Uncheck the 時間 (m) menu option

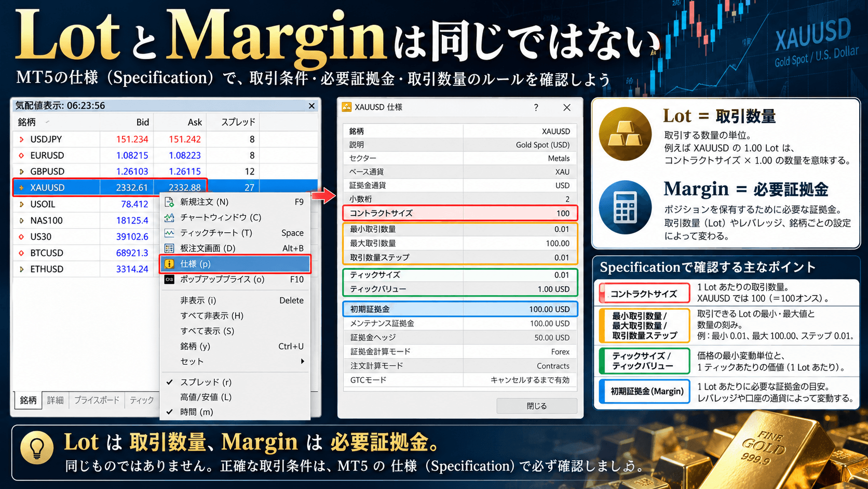[x=236, y=412]
